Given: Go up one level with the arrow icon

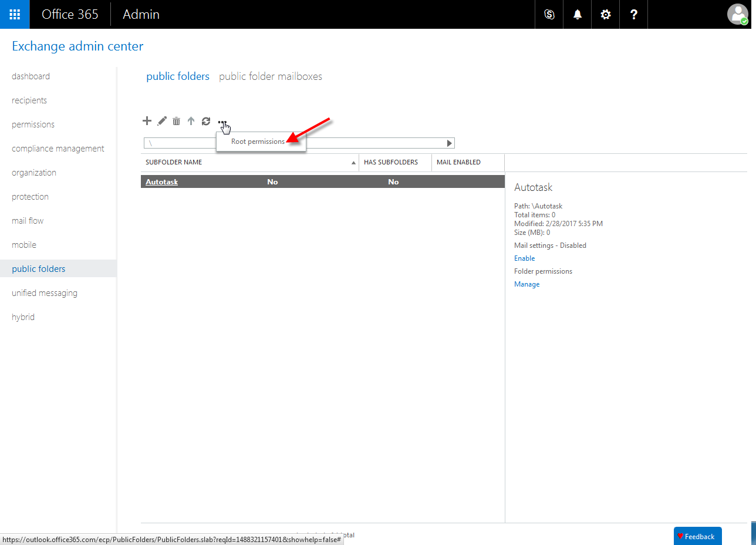Looking at the screenshot, I should coord(191,121).
